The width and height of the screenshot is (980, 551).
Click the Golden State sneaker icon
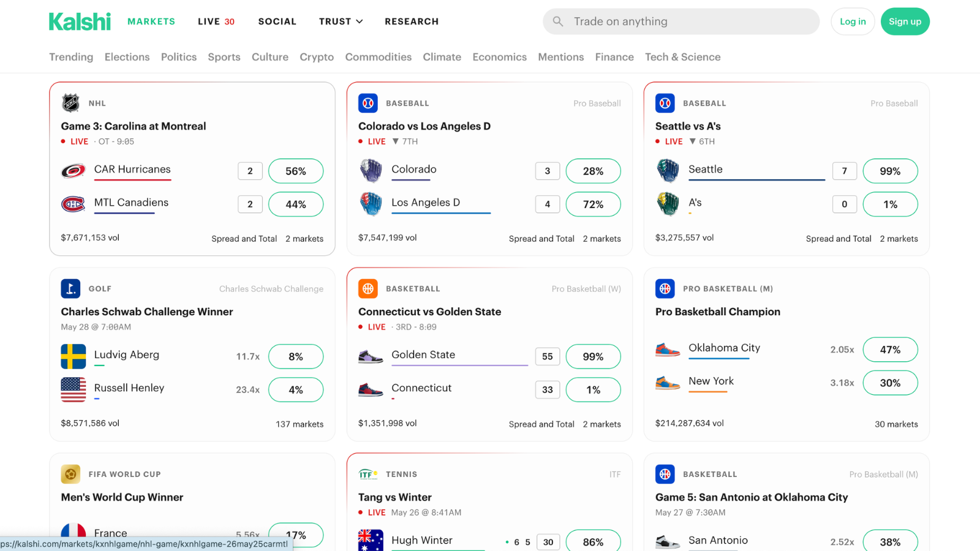click(x=371, y=356)
